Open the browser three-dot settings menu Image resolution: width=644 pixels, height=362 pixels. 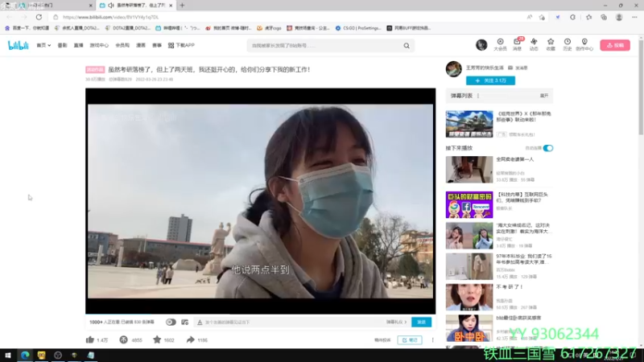point(634,17)
